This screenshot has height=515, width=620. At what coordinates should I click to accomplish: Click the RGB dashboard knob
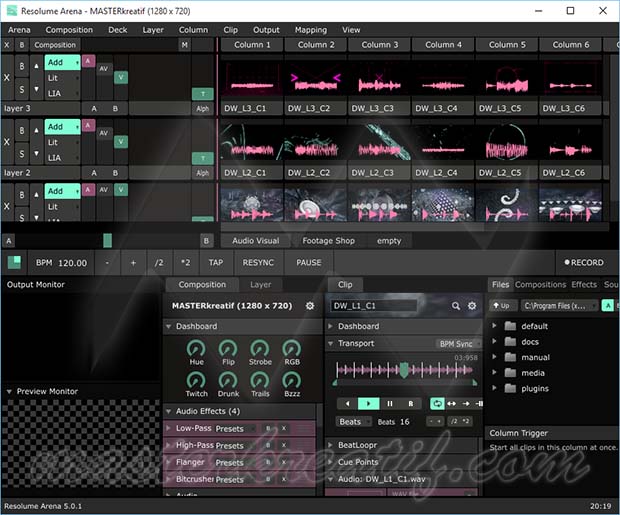[292, 348]
